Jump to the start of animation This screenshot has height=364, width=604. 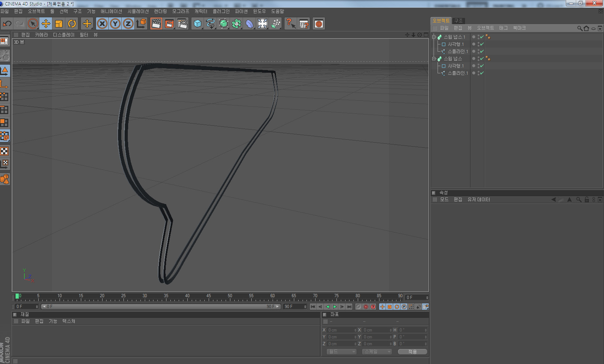[313, 307]
